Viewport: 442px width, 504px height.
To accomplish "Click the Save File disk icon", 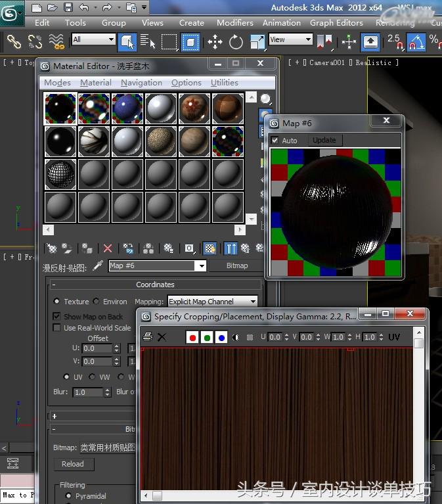I will (x=68, y=7).
